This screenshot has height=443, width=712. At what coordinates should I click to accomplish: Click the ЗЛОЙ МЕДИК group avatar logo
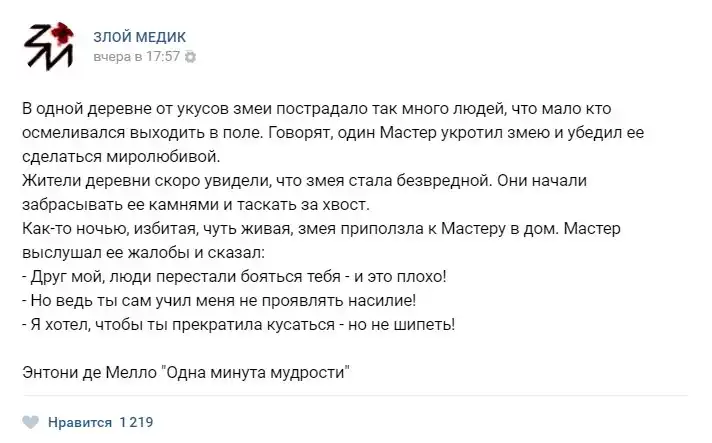[50, 45]
